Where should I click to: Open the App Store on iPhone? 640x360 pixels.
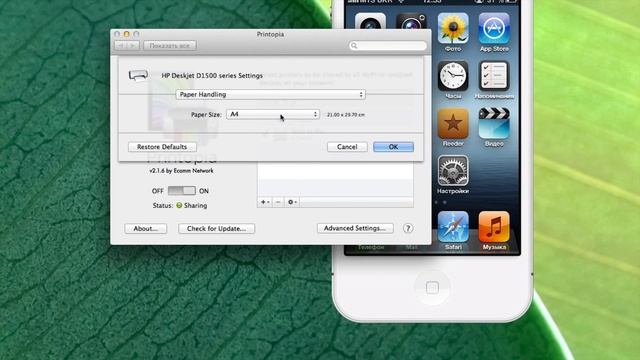(494, 28)
